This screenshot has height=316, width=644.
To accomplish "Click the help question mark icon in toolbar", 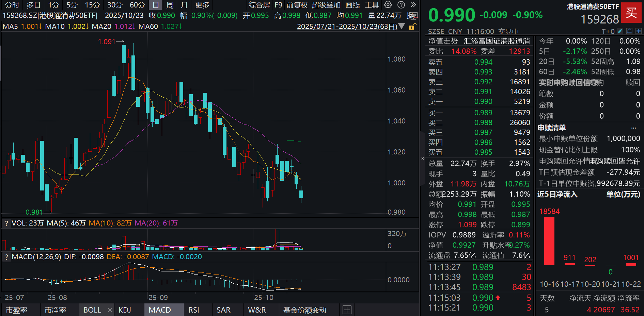I will pos(401,5).
